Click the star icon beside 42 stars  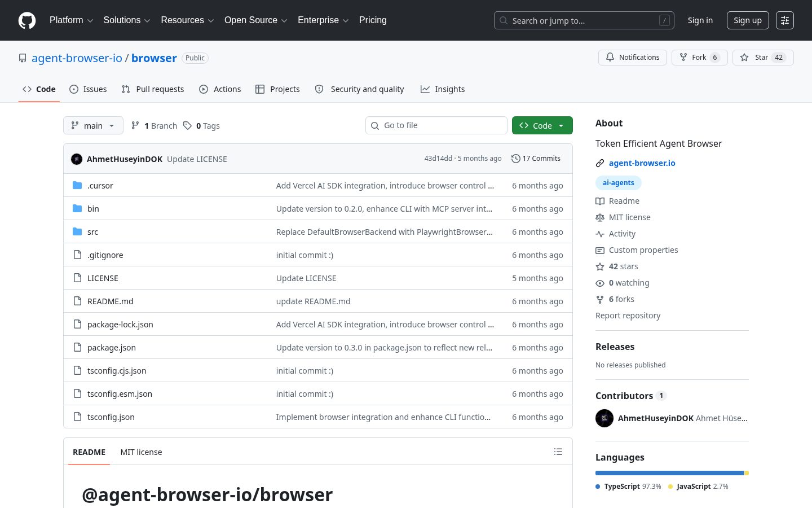[600, 266]
